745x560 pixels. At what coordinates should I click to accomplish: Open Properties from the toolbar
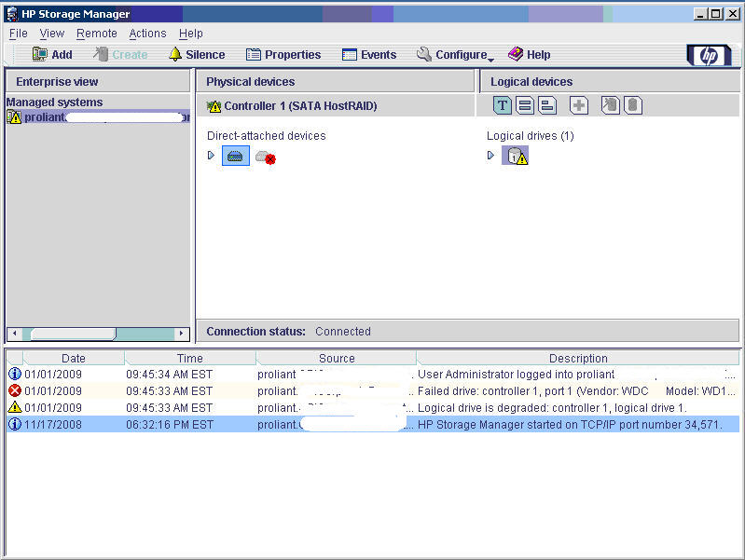(283, 55)
